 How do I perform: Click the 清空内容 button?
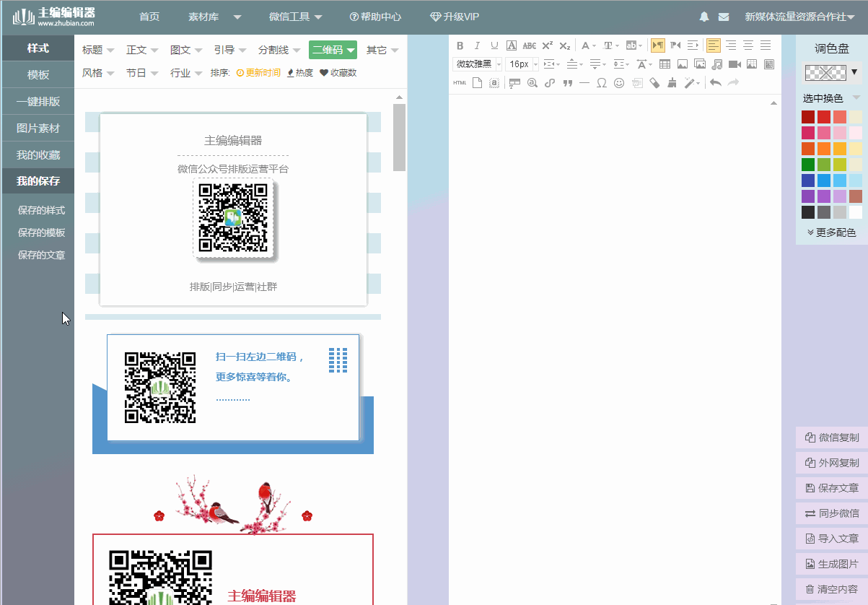click(x=832, y=589)
